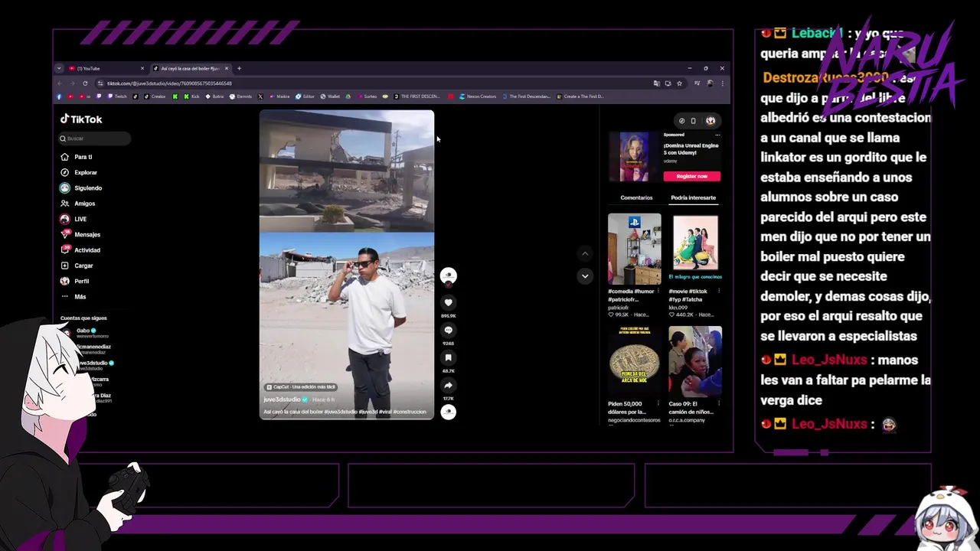Click the translate page icon in address bar
980x551 pixels.
[x=657, y=83]
